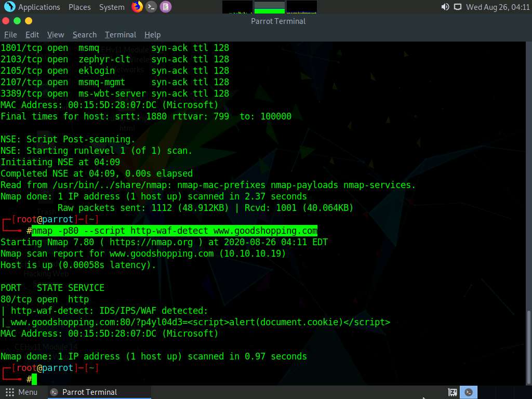Open the Help menu in Parrot Terminal

(152, 35)
